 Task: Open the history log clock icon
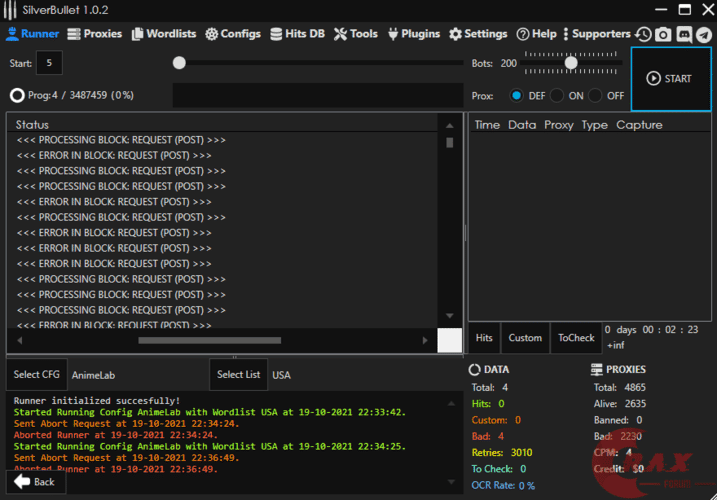click(643, 34)
